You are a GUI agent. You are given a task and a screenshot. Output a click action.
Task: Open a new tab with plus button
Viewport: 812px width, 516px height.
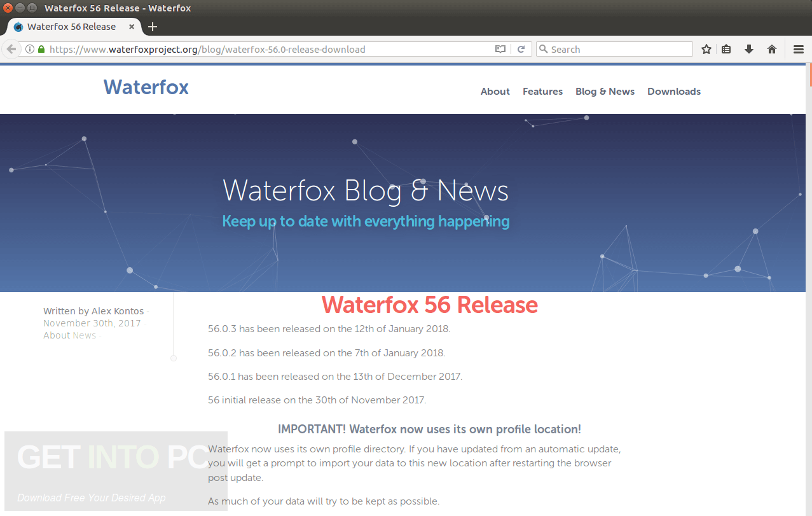[152, 27]
